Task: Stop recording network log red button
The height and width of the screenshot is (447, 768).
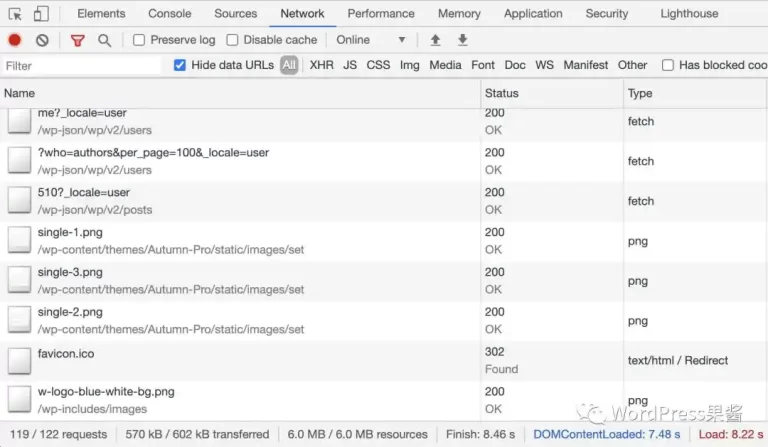Action: (15, 40)
